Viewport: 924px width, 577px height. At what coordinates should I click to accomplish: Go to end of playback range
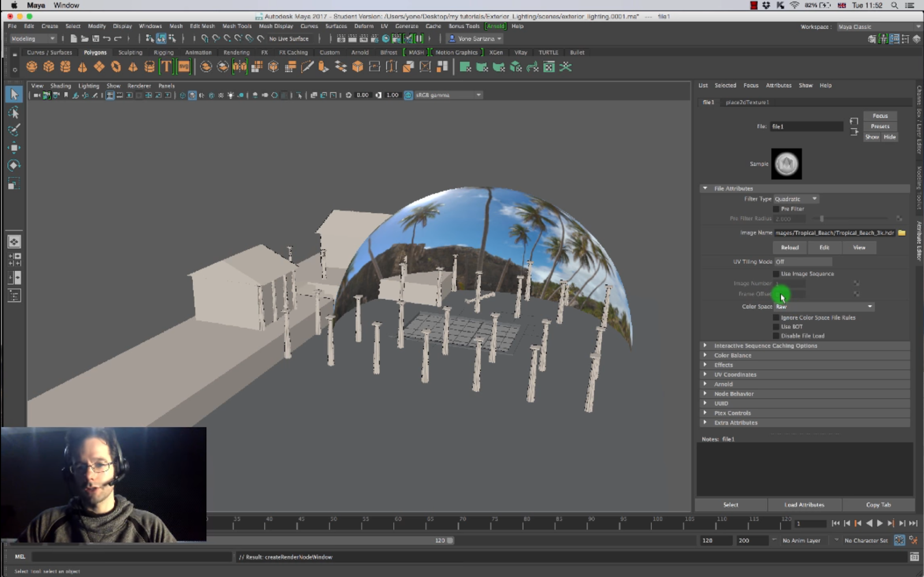point(913,523)
